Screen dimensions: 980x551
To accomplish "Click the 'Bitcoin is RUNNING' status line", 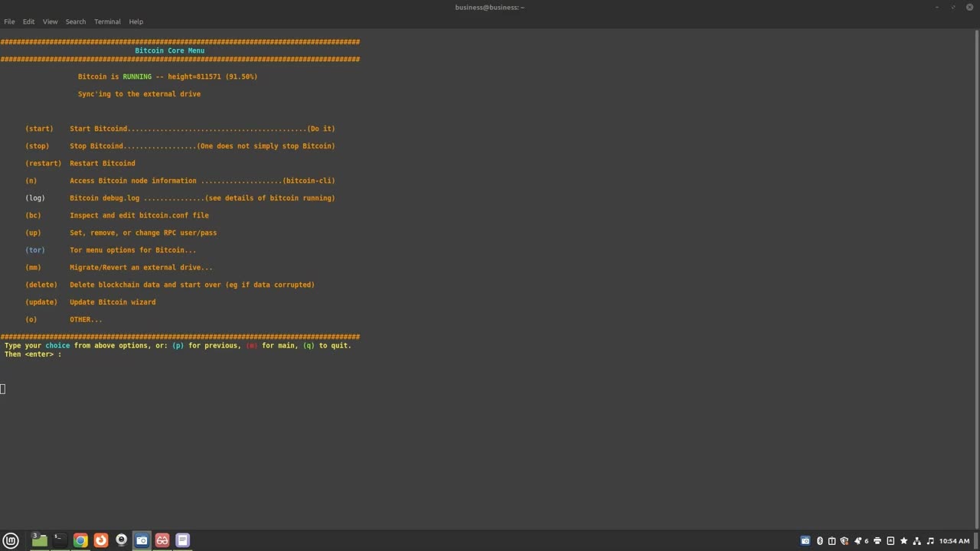I will coord(168,77).
